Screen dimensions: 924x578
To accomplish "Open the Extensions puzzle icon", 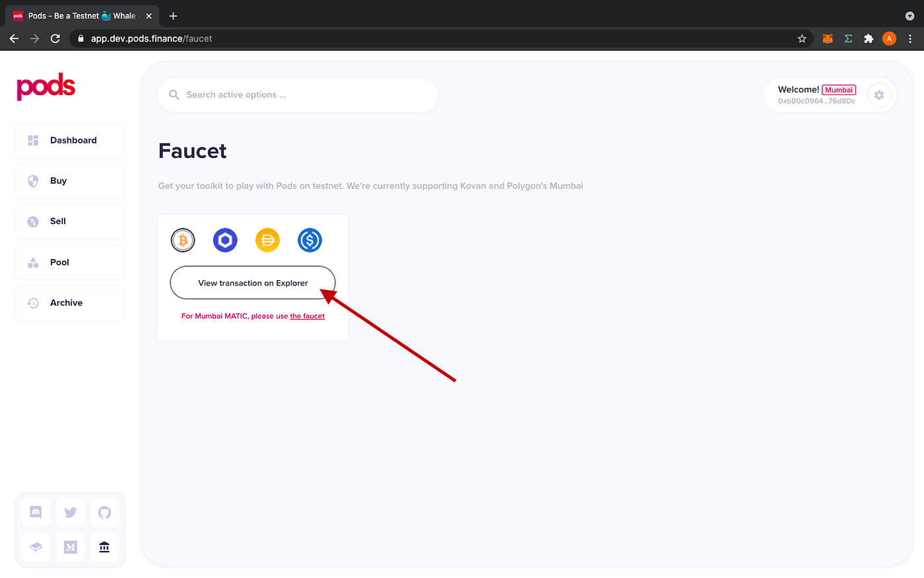I will (x=869, y=38).
